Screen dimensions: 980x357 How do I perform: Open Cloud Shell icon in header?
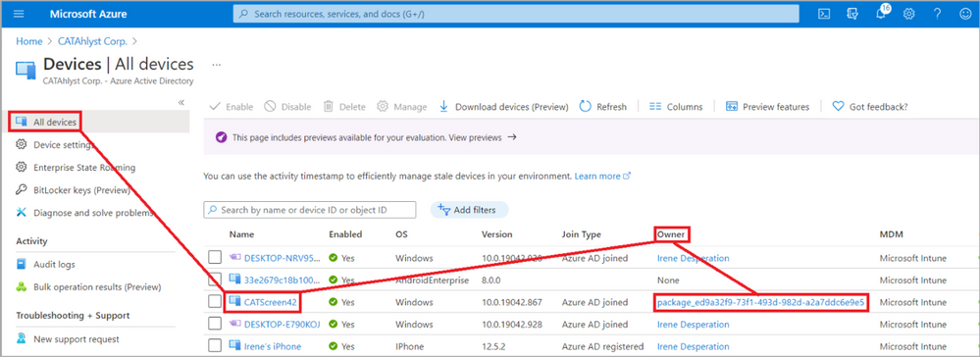824,14
